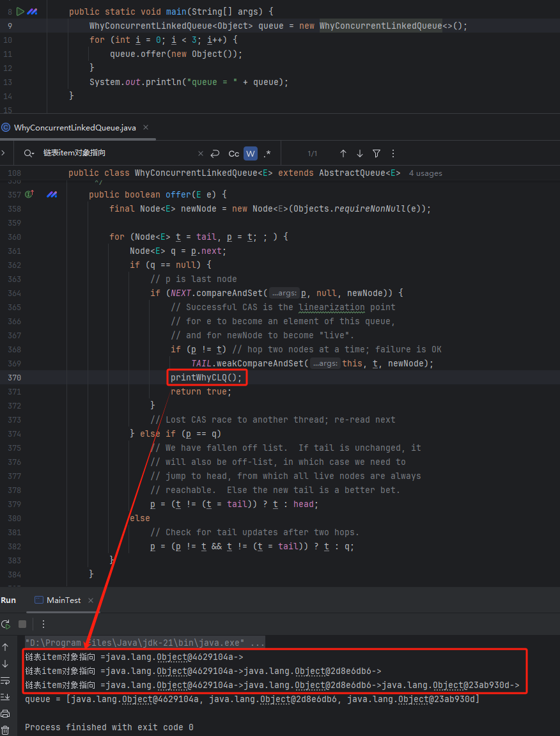560x736 pixels.
Task: Toggle whole Words (W) search option
Action: [x=251, y=153]
